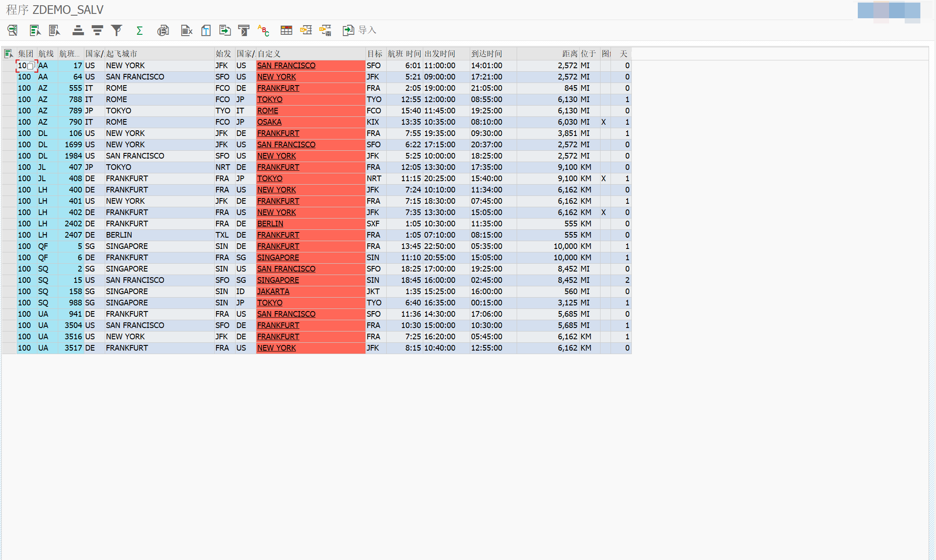Click the 自定义 column header
The image size is (936, 560).
tap(269, 53)
